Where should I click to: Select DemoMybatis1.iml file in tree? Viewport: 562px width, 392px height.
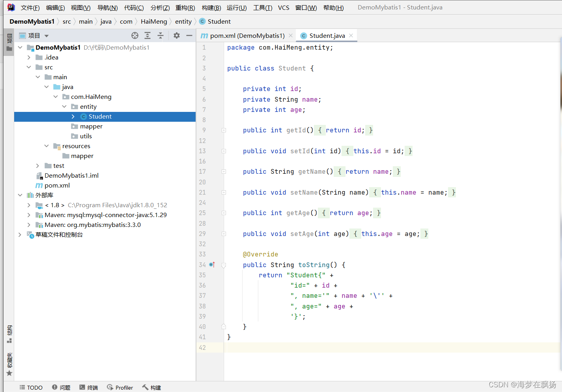[x=67, y=175]
